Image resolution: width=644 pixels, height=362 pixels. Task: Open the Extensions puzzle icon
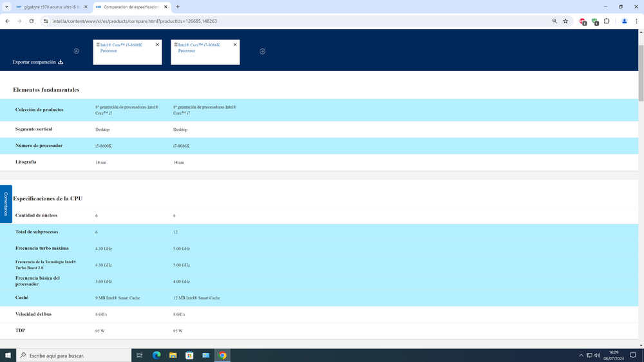(x=607, y=21)
